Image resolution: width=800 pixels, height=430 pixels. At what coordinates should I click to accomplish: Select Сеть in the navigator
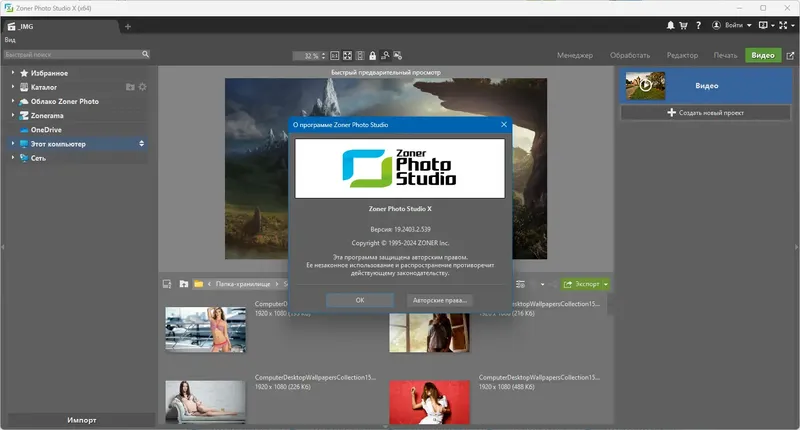coord(38,158)
